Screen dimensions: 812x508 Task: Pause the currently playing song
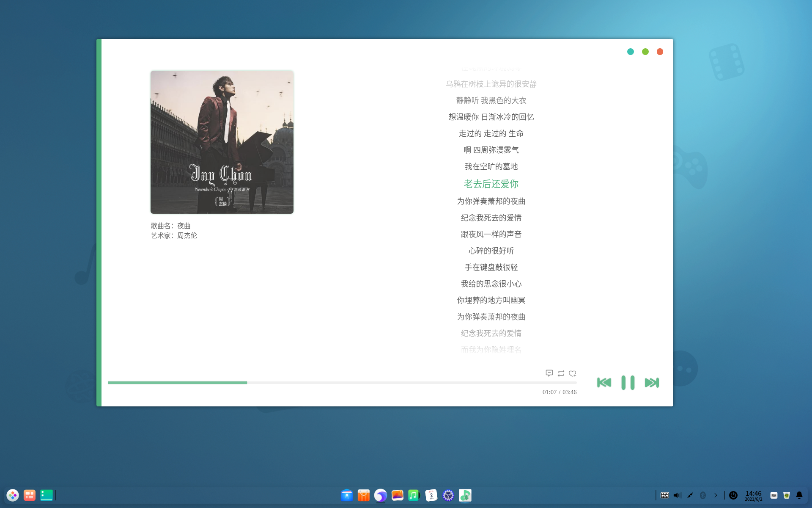pyautogui.click(x=628, y=383)
